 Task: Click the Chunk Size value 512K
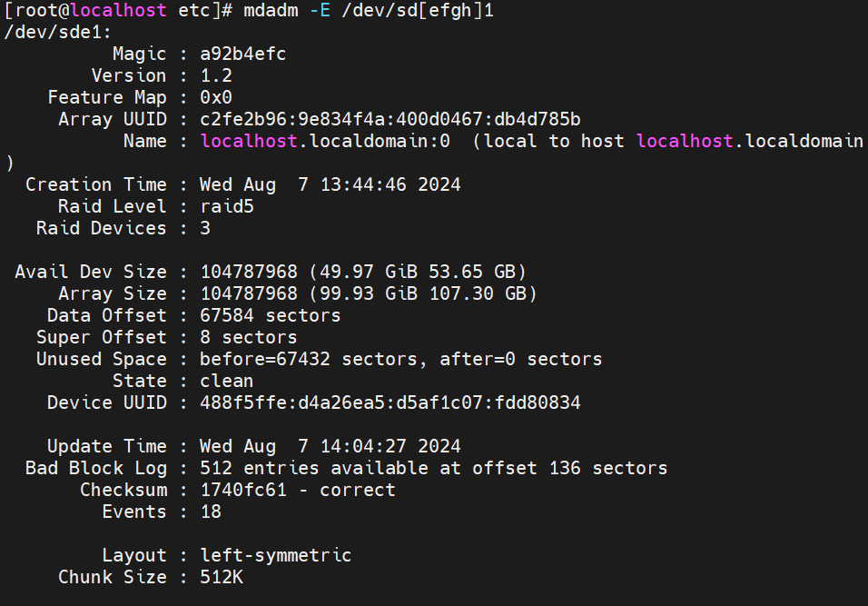[x=222, y=577]
